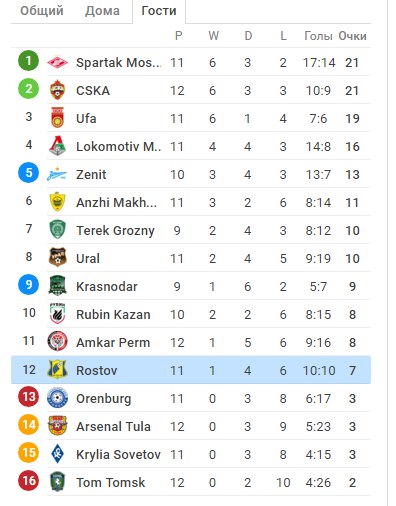Click the Krylia Sovetov emblem

pos(57,454)
